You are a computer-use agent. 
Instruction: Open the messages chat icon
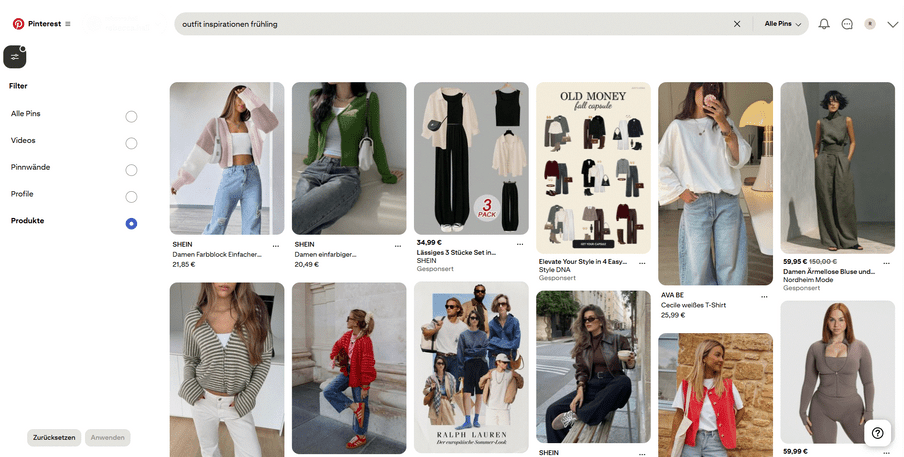(x=847, y=24)
